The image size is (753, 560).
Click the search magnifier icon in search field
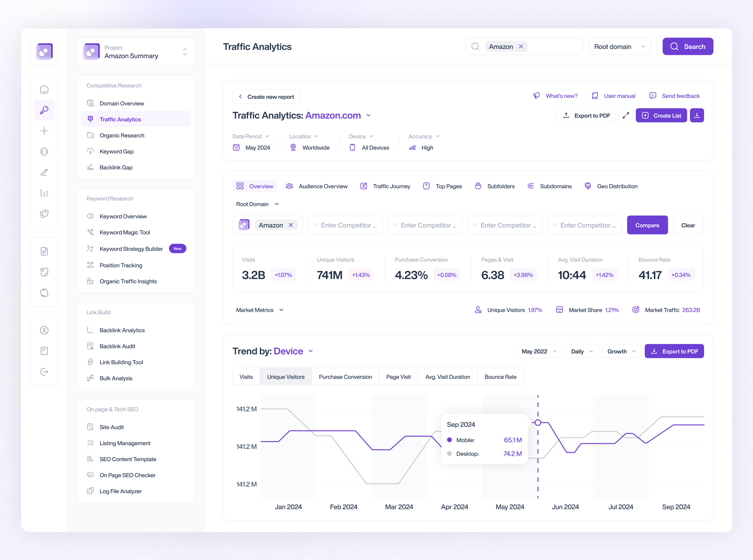pyautogui.click(x=475, y=46)
